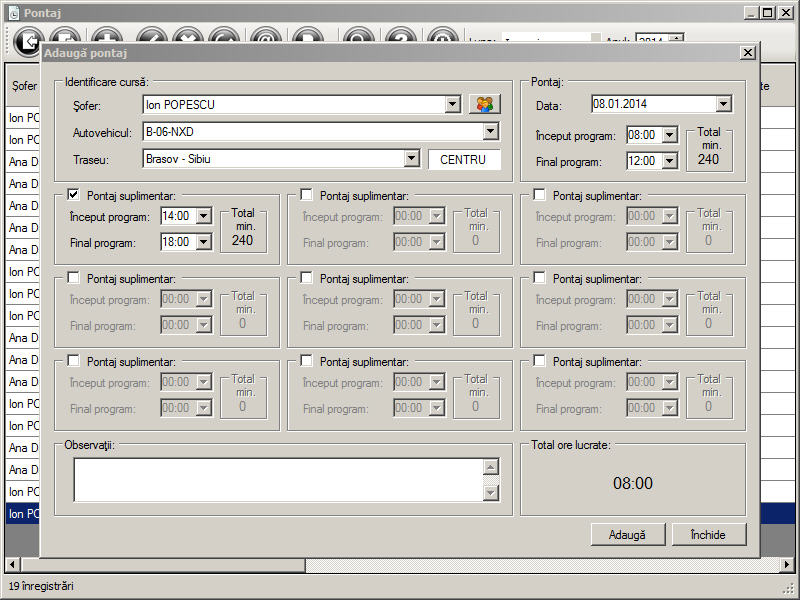This screenshot has width=800, height=600.
Task: Click the gear settings icon in Pontaj toolbar
Action: [x=442, y=36]
